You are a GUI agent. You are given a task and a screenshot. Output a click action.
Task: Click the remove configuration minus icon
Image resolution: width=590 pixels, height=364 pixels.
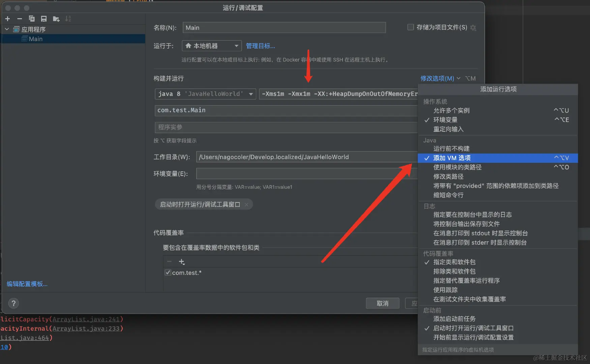coord(20,19)
